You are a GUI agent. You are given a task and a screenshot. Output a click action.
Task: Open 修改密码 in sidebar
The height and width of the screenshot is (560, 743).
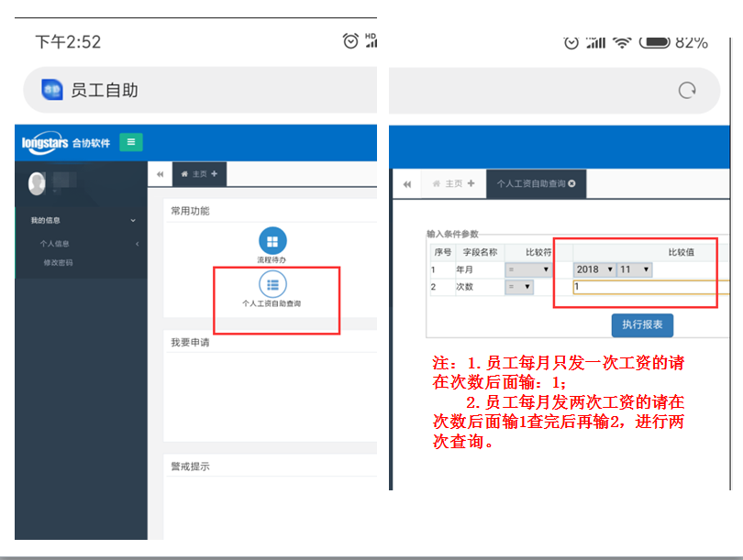point(59,263)
